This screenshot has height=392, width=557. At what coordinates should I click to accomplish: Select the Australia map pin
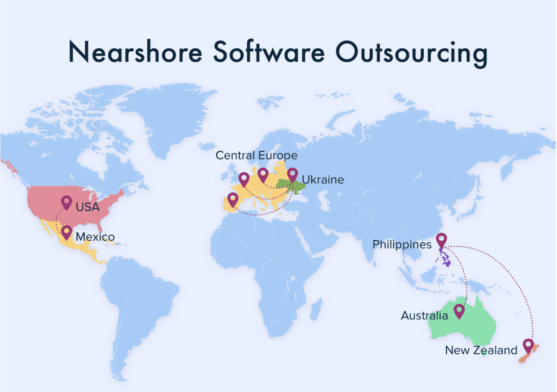pos(459,312)
